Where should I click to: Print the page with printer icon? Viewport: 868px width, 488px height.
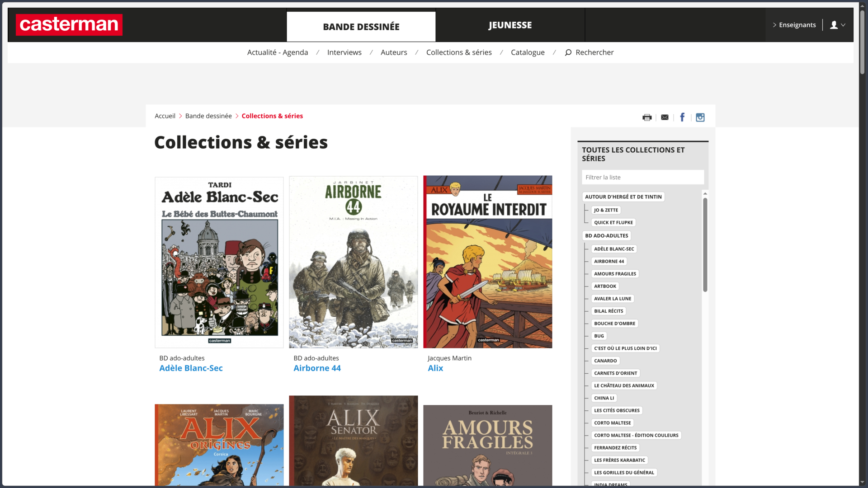(647, 117)
